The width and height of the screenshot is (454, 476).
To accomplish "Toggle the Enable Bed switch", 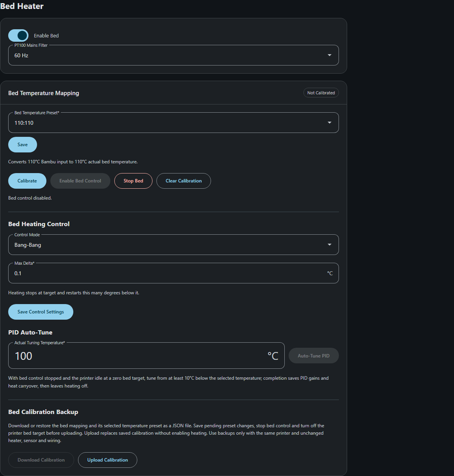I will [x=18, y=35].
